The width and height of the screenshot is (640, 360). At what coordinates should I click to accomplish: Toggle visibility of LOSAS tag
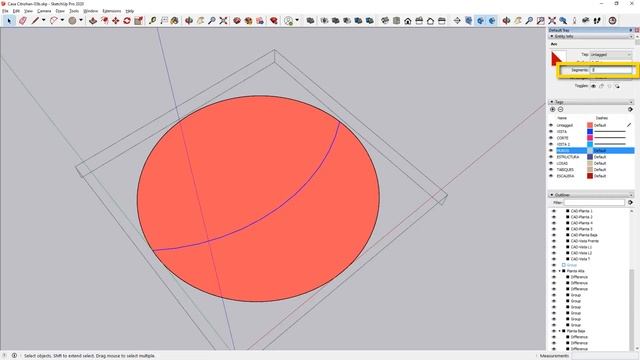pos(551,163)
